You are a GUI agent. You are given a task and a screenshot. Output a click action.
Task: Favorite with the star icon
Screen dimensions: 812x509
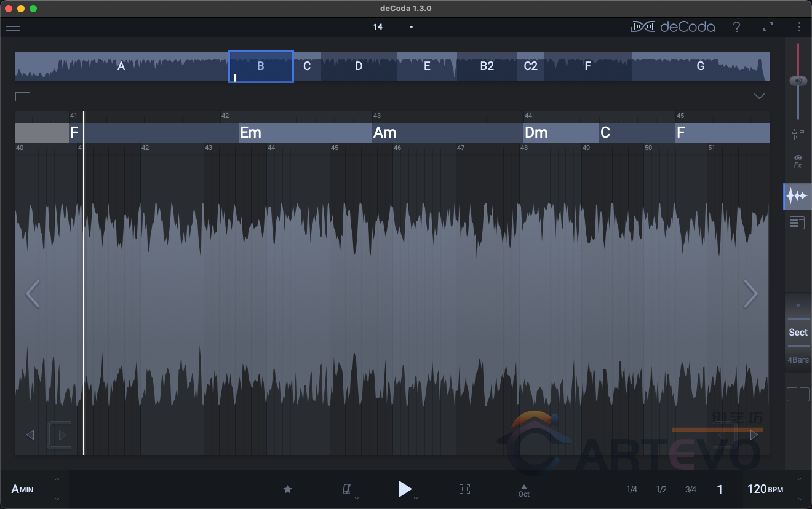(287, 489)
